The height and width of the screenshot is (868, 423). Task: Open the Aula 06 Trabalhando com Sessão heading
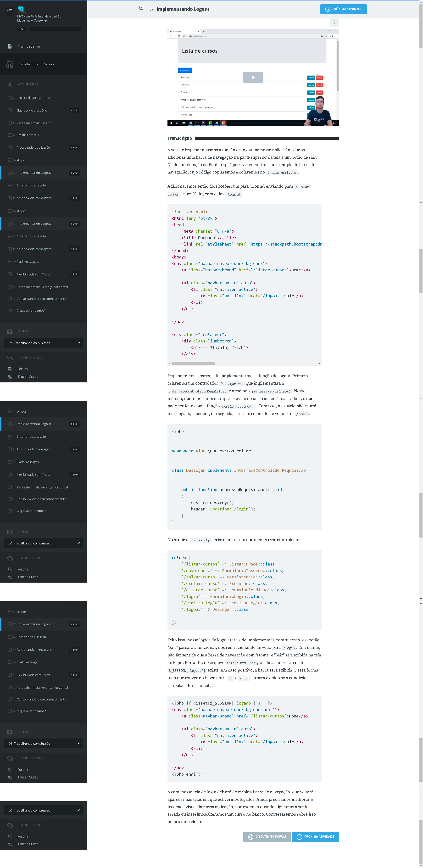coord(36,64)
